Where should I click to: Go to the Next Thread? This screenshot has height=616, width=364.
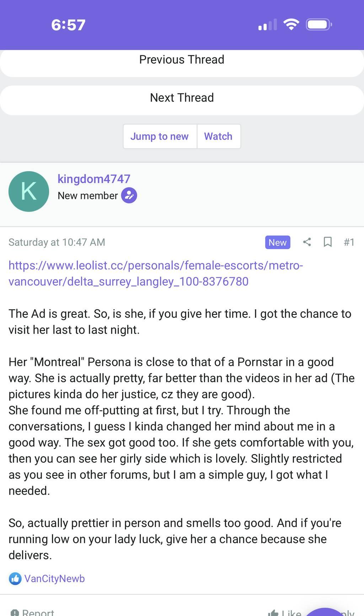click(182, 98)
